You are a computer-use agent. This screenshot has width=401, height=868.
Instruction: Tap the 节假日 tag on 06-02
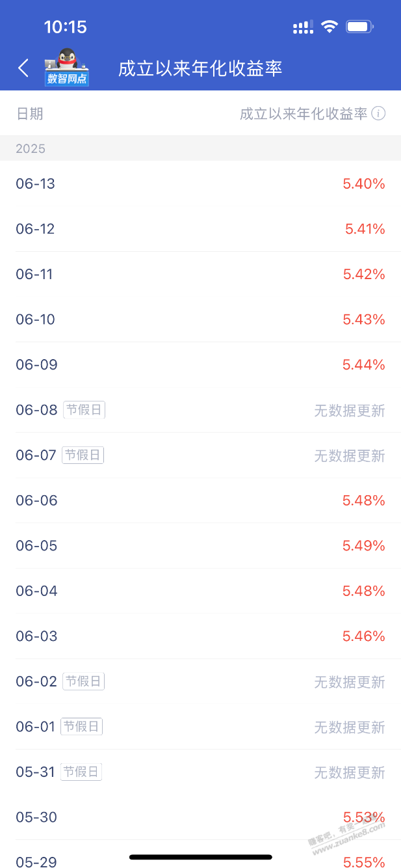[84, 681]
